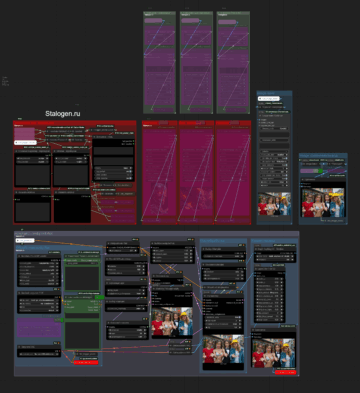Select the title bar of the big bottom group

[x=156, y=234]
